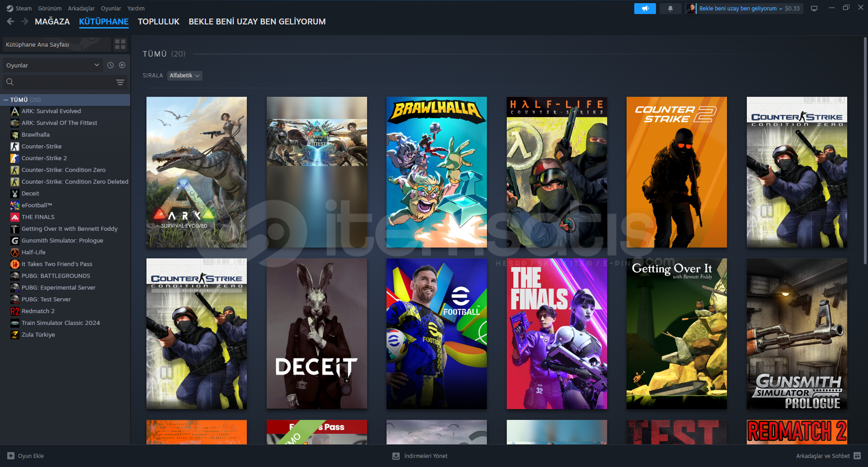This screenshot has height=467, width=868.
Task: Go to the MAĞAZA tab
Action: pyautogui.click(x=52, y=22)
